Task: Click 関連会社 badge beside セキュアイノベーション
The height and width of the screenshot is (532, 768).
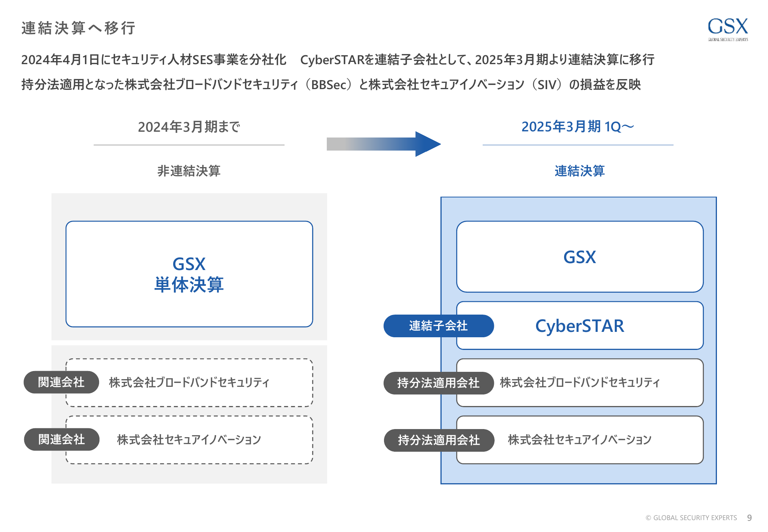Action: point(61,439)
